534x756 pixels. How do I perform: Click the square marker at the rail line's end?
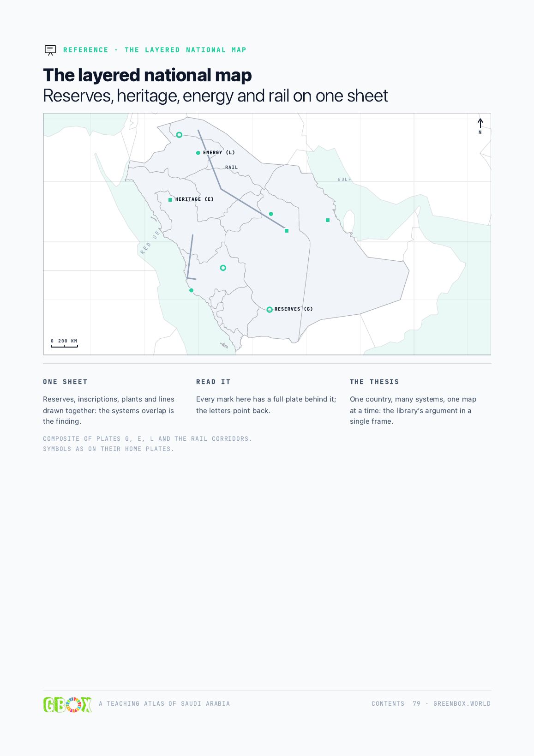point(287,231)
